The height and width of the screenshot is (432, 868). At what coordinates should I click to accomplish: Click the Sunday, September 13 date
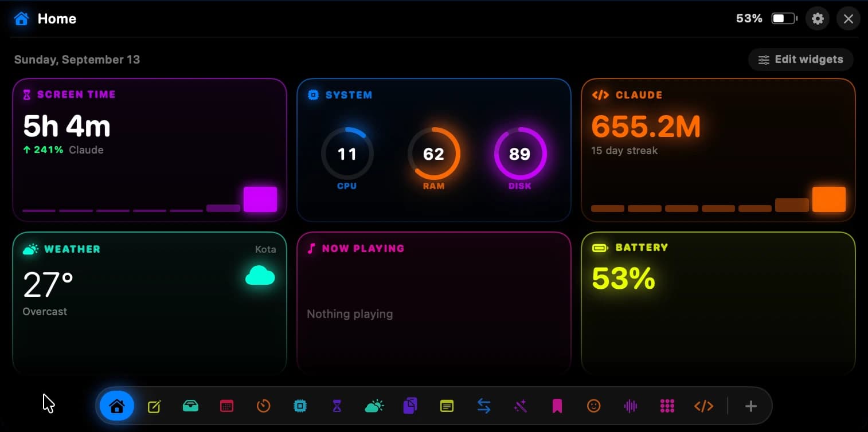click(77, 60)
